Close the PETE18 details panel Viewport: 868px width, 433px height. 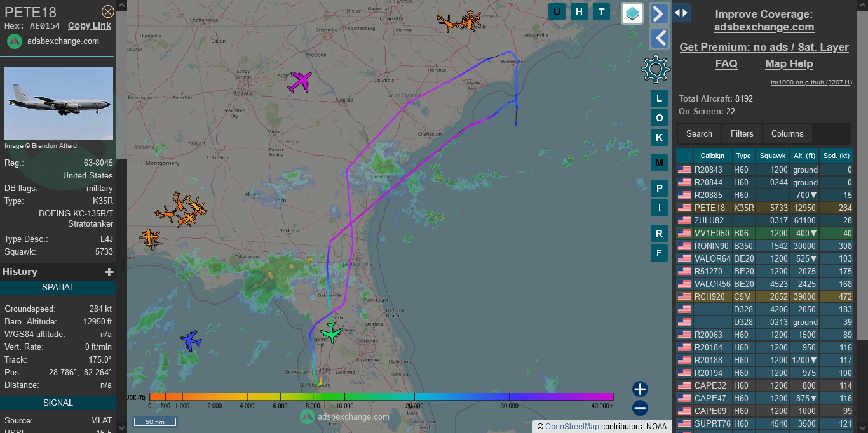(x=108, y=11)
